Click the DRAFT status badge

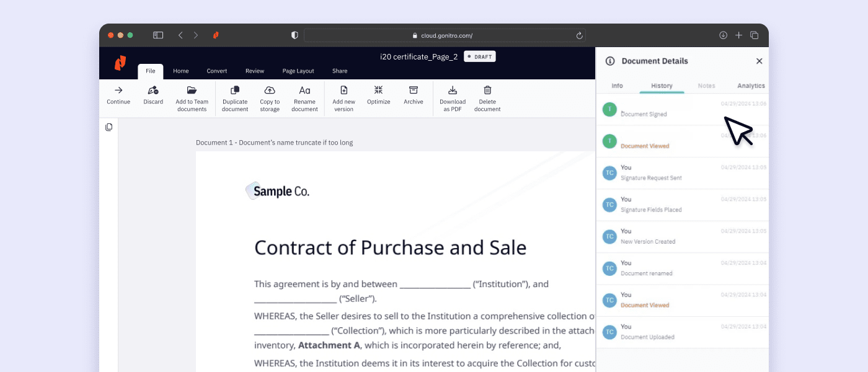click(479, 56)
